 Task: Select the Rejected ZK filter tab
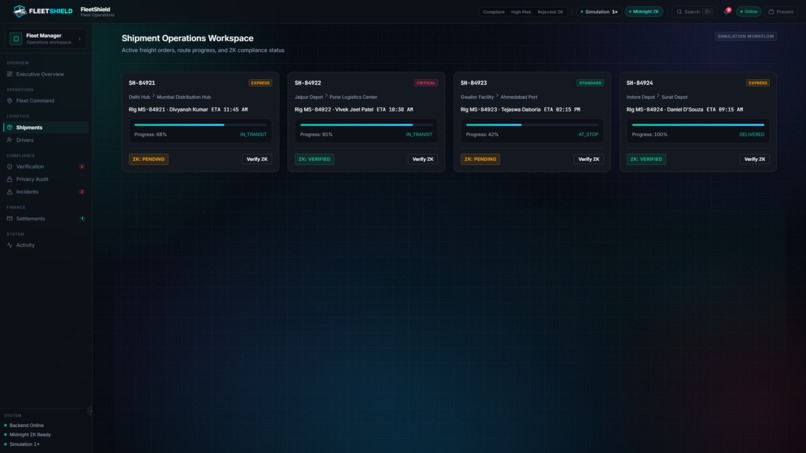pos(550,12)
